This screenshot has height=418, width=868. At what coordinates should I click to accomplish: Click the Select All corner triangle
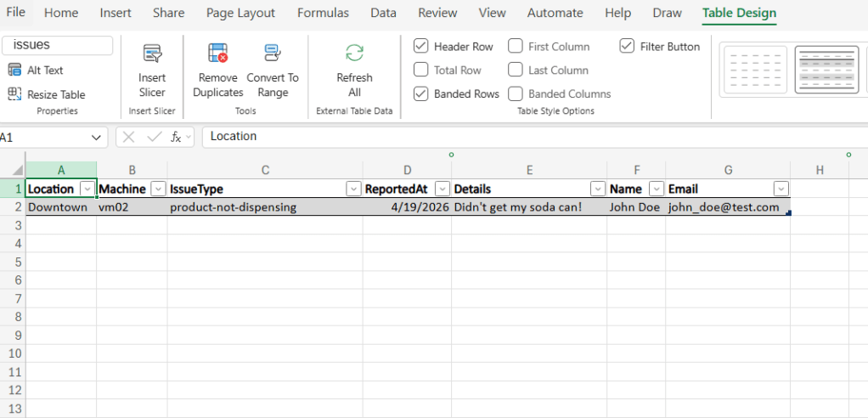[x=17, y=170]
